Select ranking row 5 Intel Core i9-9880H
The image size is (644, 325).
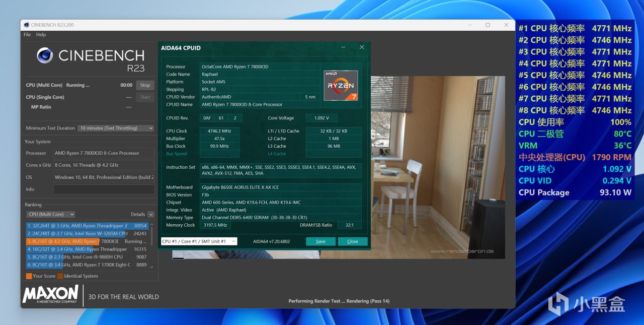coord(88,257)
